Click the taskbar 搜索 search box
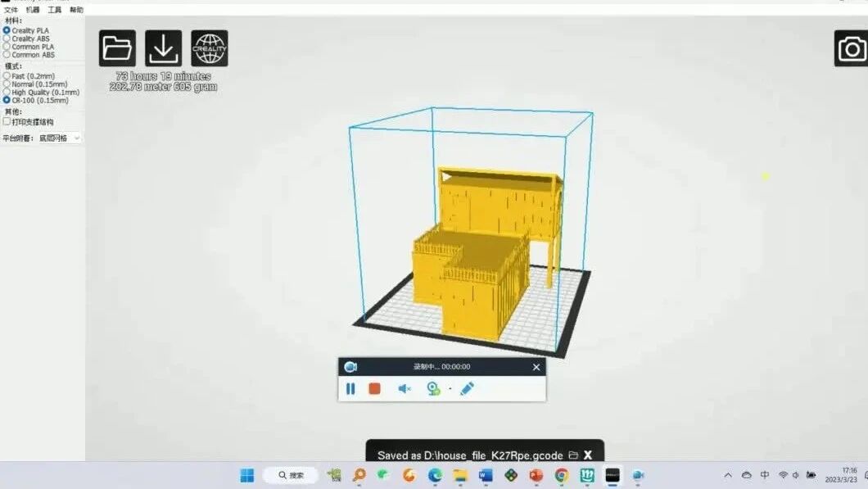This screenshot has width=868, height=489. click(x=291, y=475)
